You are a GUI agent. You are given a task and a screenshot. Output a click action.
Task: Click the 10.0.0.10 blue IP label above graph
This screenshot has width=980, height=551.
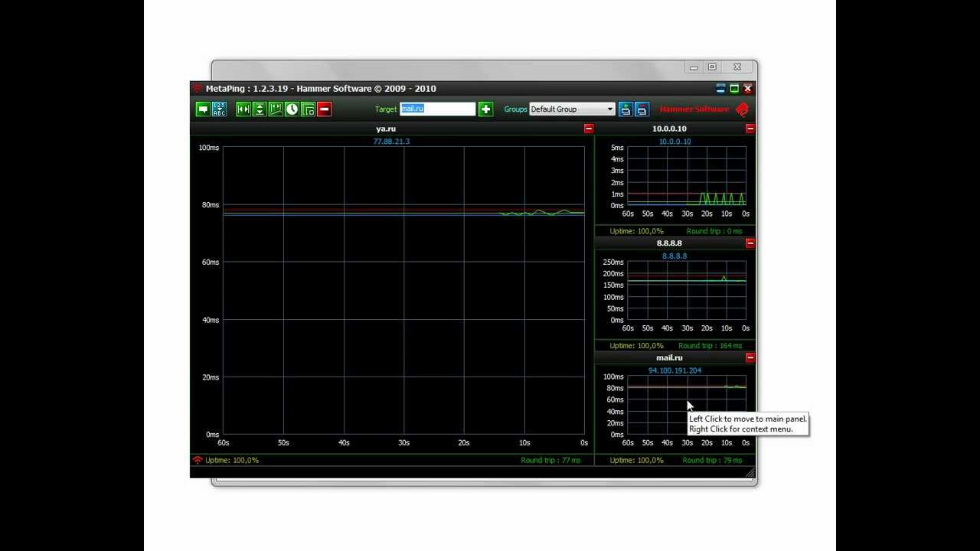tap(675, 142)
